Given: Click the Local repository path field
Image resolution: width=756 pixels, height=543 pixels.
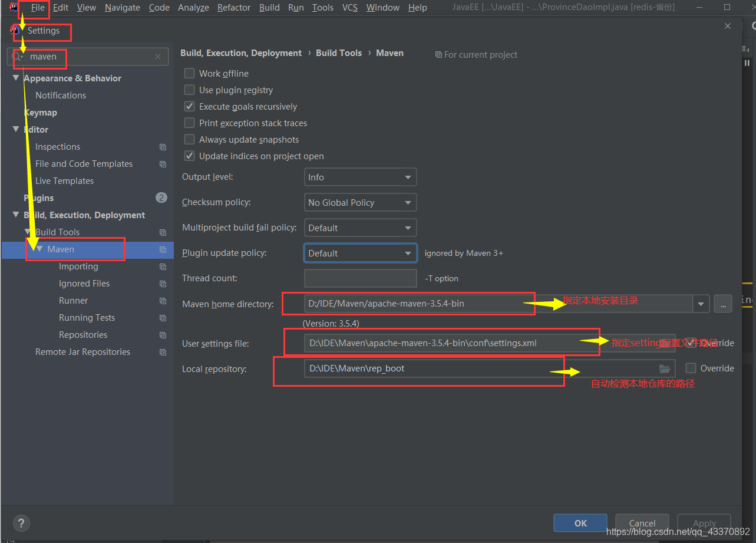Looking at the screenshot, I should (490, 368).
